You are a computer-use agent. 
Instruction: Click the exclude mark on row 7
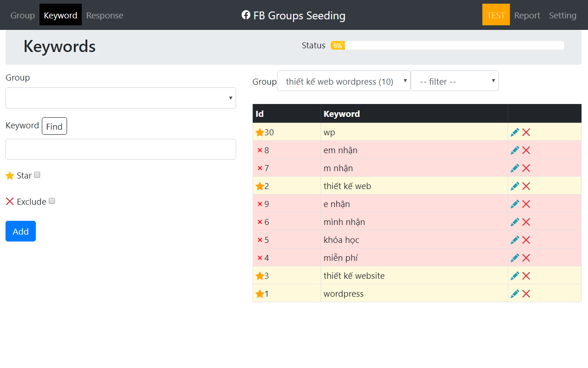click(260, 168)
